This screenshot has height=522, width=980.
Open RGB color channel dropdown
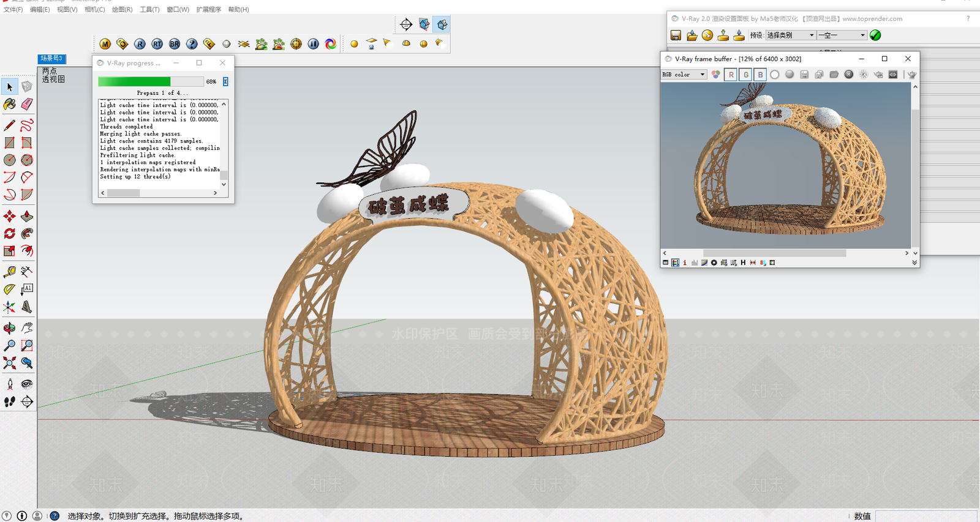coord(684,75)
